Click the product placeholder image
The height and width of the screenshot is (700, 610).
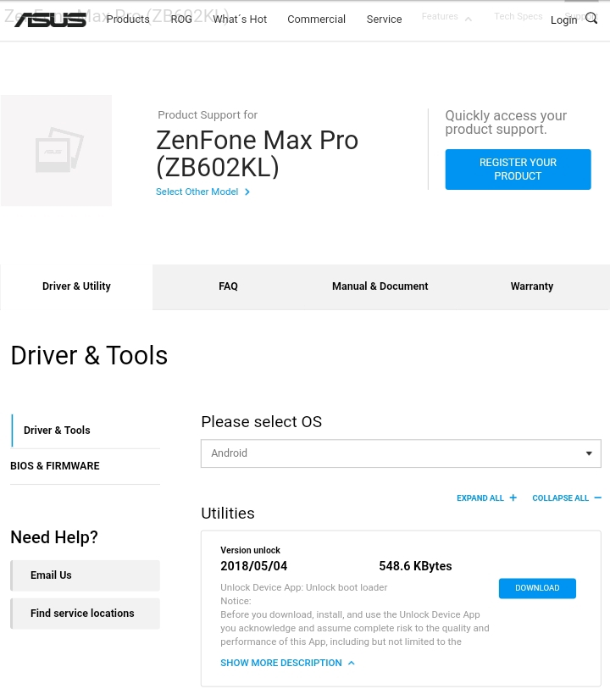(x=56, y=151)
